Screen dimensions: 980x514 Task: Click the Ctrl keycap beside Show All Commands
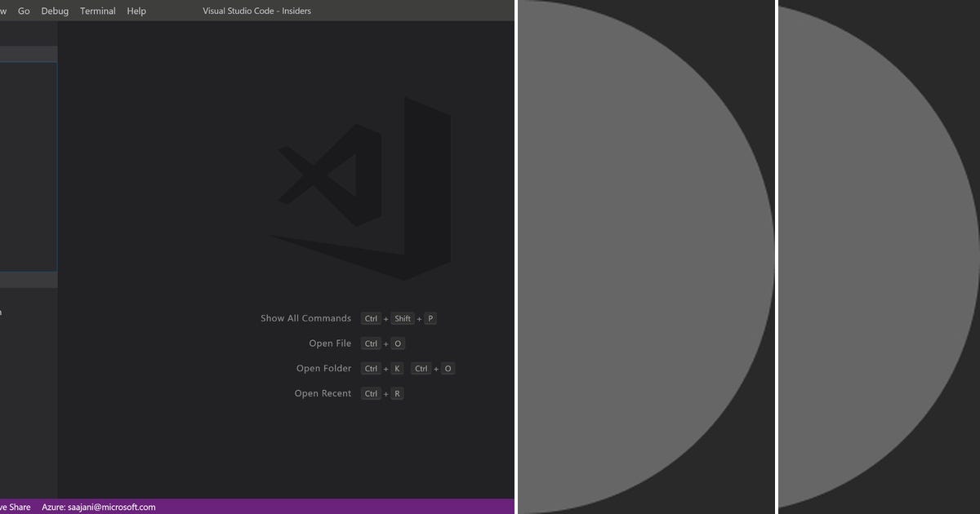coord(371,318)
